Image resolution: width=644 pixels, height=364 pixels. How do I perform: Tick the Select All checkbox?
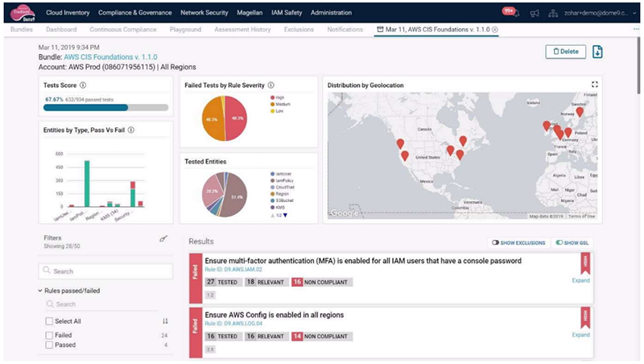(49, 321)
